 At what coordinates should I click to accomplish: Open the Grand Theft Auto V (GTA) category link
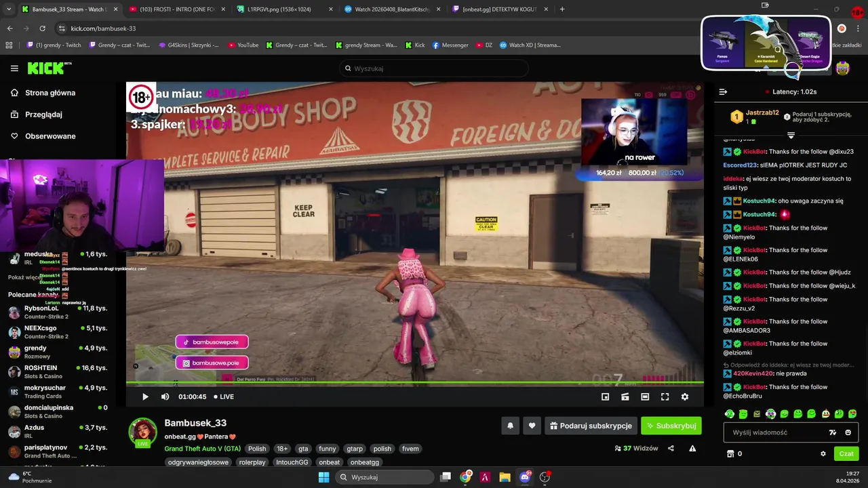[202, 449]
